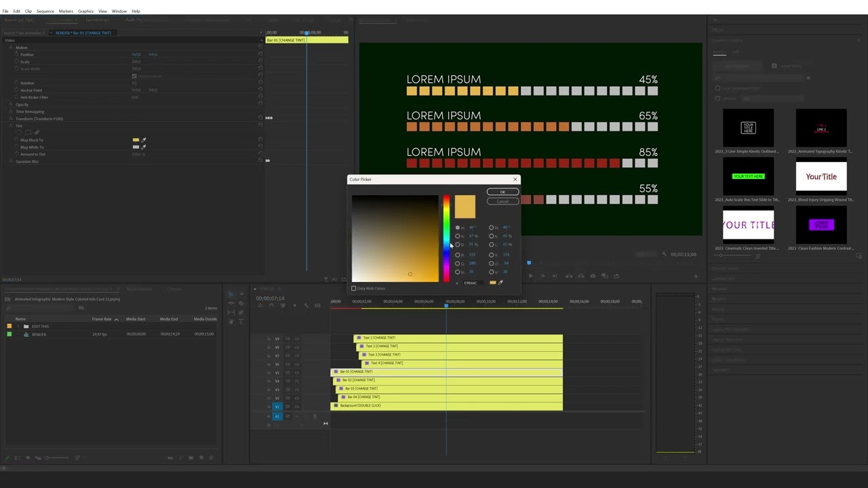This screenshot has height=488, width=868.
Task: Click the rainbow hue slider in Color Picker
Action: [x=446, y=239]
